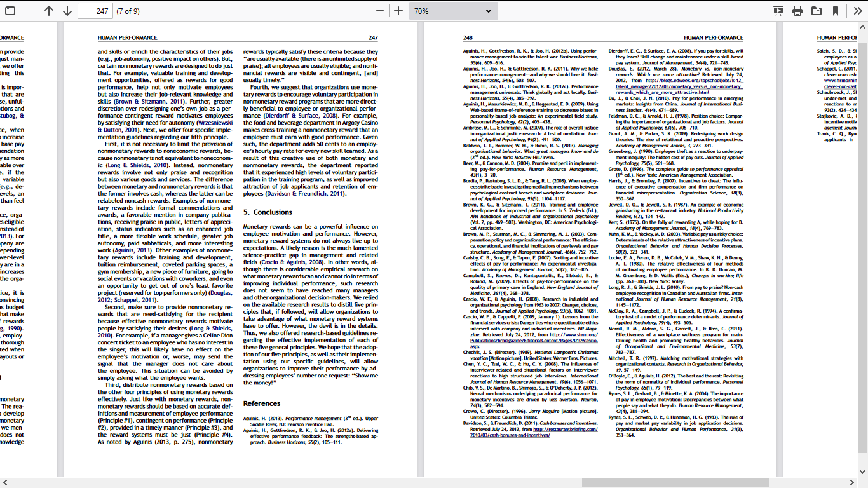
Task: Switch to presentation mode
Action: tap(778, 10)
